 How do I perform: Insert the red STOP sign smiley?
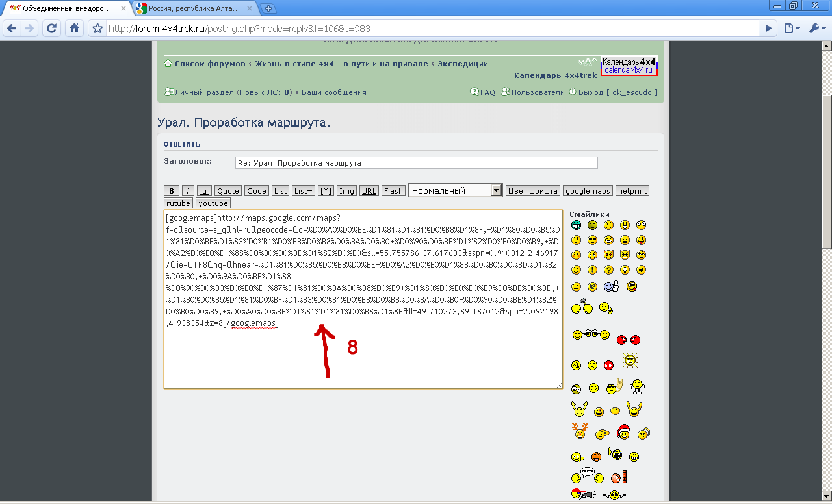(x=608, y=365)
